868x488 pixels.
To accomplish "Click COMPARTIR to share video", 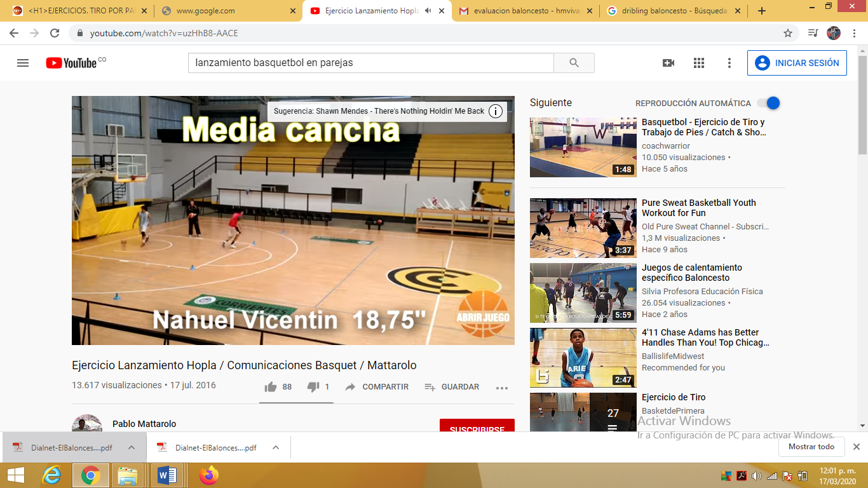I will [377, 387].
